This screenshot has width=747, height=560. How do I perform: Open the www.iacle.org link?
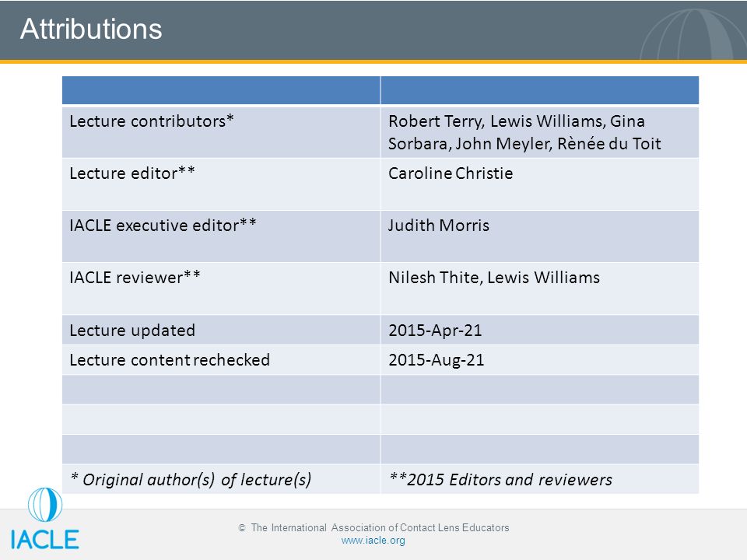pyautogui.click(x=373, y=541)
